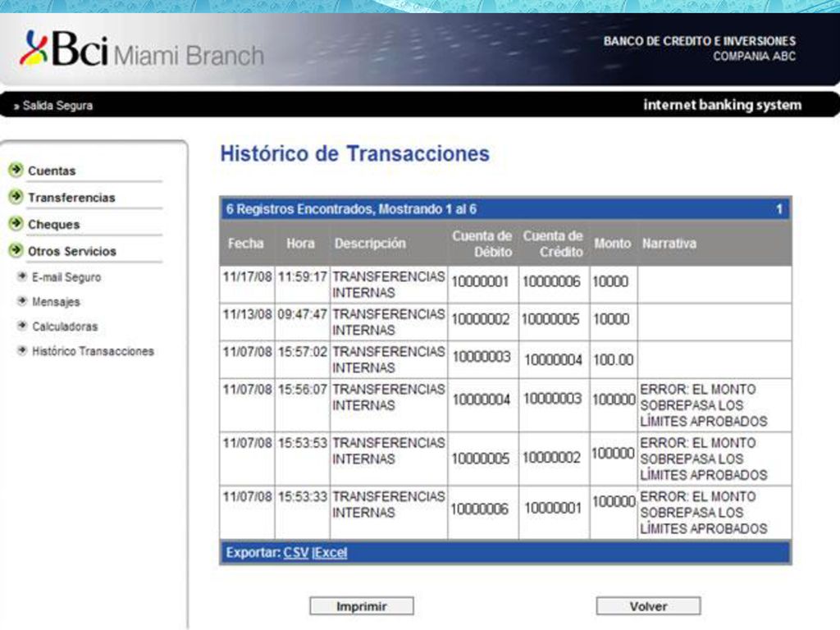Open the Transferencias menu

click(x=72, y=198)
